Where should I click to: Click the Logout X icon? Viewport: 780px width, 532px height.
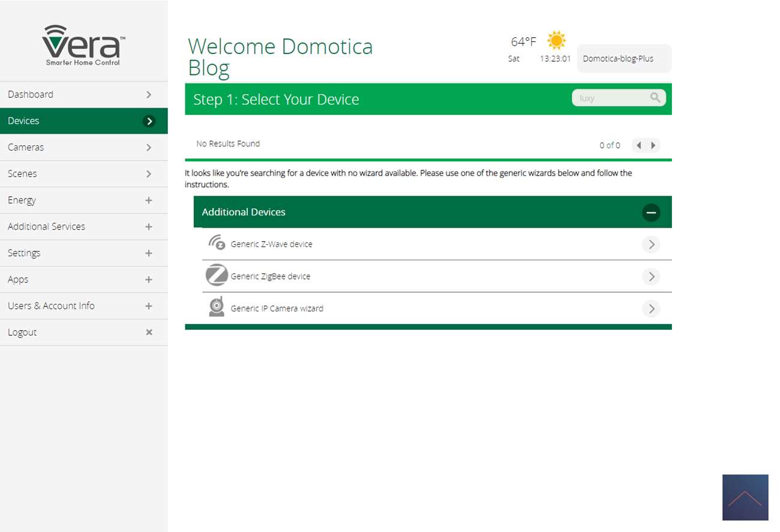pos(149,332)
